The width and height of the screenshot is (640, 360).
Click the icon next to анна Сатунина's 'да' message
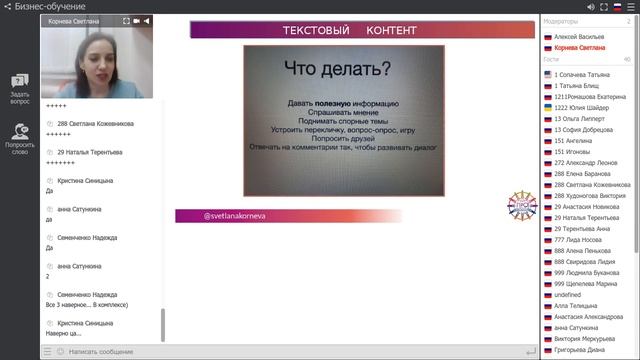50,209
